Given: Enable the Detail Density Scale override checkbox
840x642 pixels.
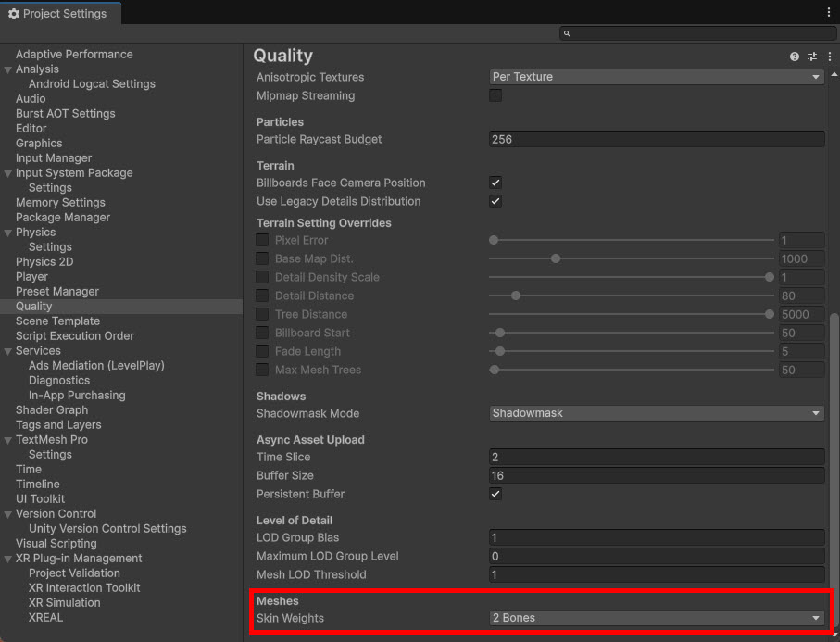Looking at the screenshot, I should (x=262, y=277).
